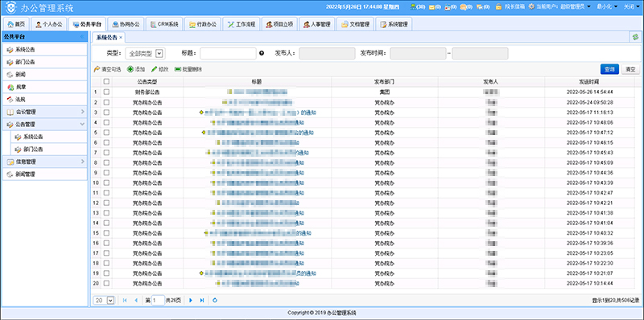The image size is (644, 320).
Task: Open the online users icon showing (30)
Action: point(413,6)
